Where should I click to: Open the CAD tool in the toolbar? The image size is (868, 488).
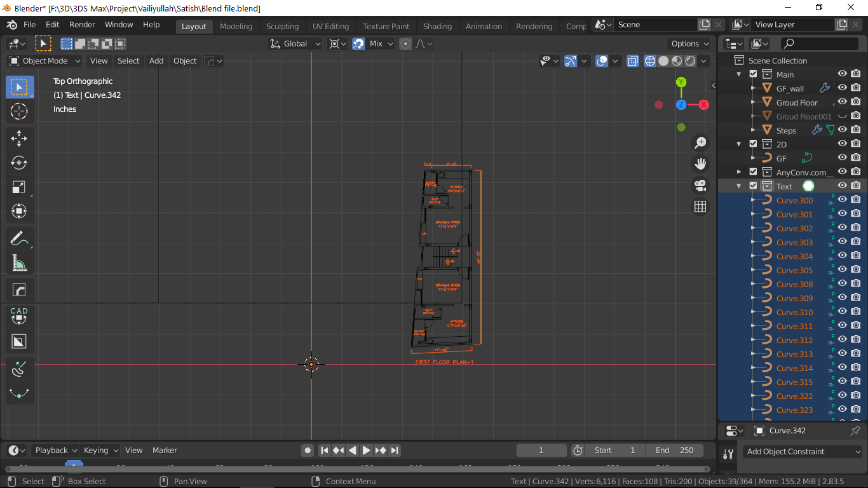(x=19, y=315)
